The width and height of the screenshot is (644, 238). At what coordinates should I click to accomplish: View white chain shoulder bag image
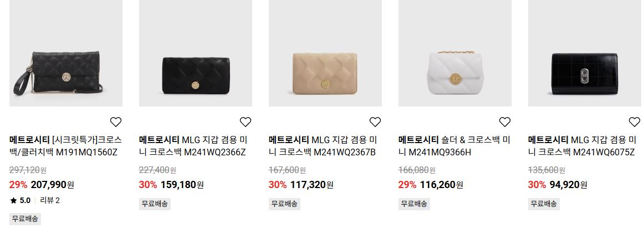coord(455,53)
